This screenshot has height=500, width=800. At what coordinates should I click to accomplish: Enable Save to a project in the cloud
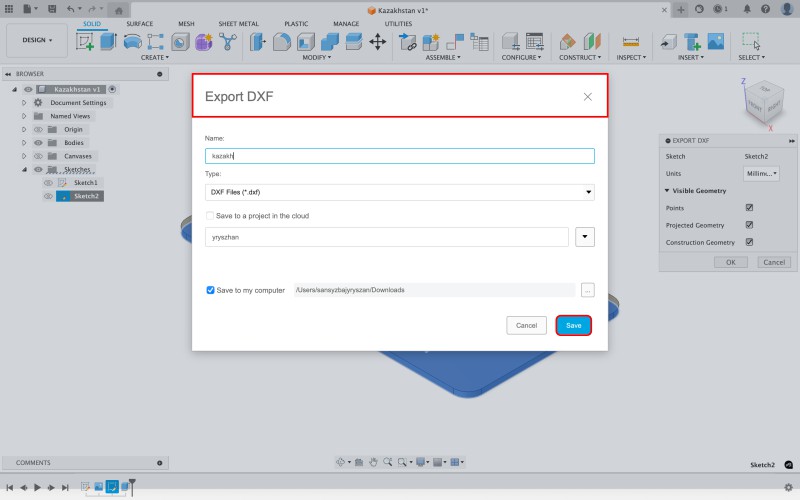pyautogui.click(x=210, y=216)
